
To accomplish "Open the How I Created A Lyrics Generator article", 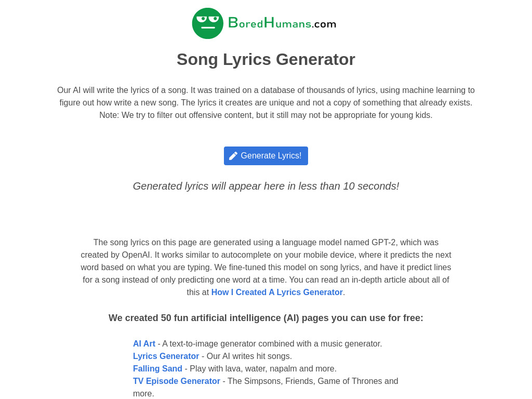I will point(277,292).
